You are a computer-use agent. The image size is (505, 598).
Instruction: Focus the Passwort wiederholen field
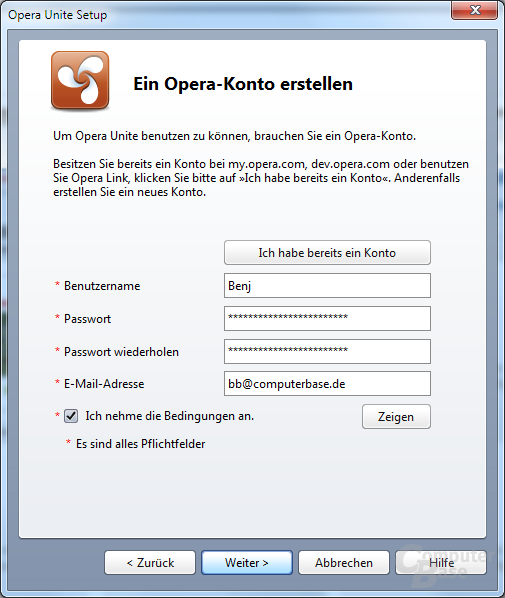(x=327, y=351)
